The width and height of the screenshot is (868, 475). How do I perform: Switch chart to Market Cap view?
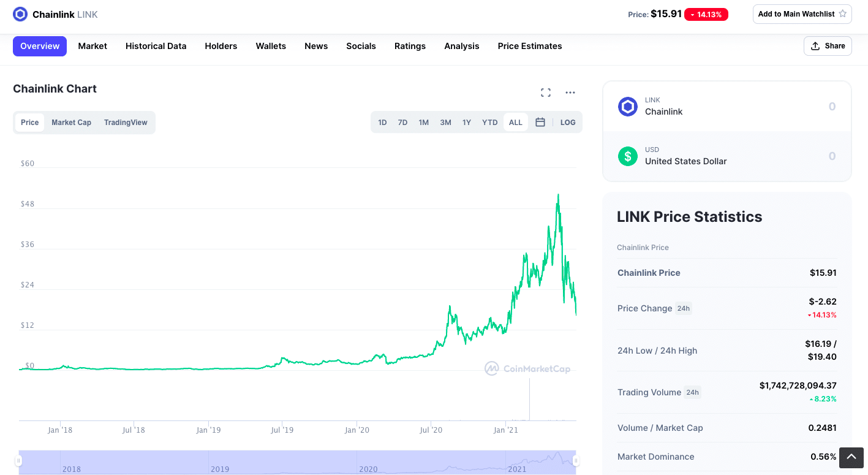71,123
